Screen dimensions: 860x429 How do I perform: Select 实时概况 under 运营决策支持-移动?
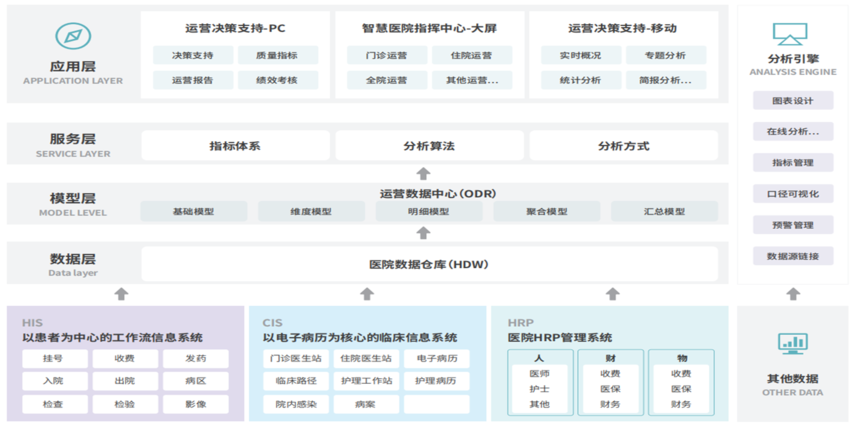579,56
